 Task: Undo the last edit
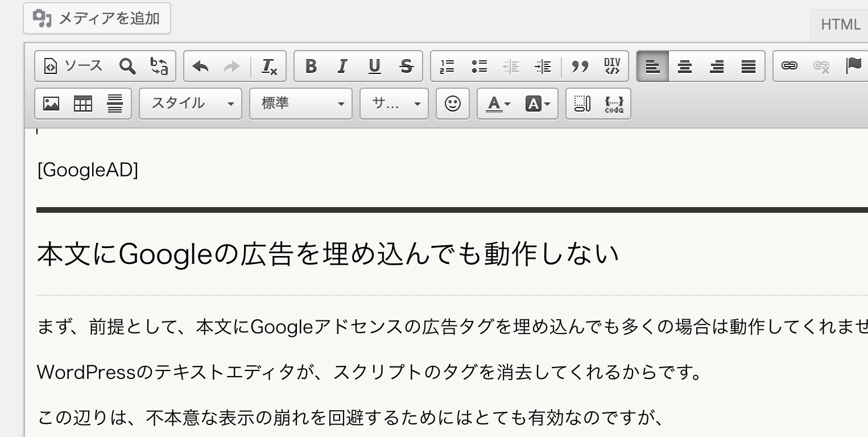[x=201, y=66]
